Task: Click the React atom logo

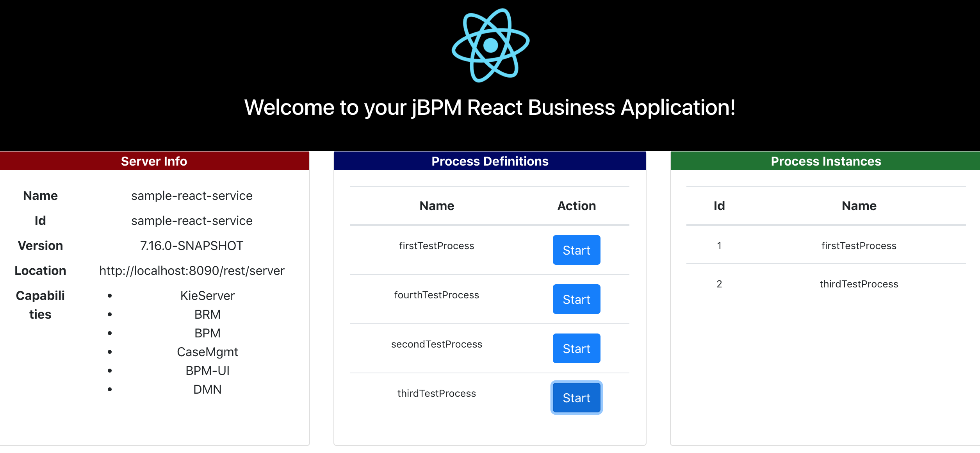Action: point(490,45)
